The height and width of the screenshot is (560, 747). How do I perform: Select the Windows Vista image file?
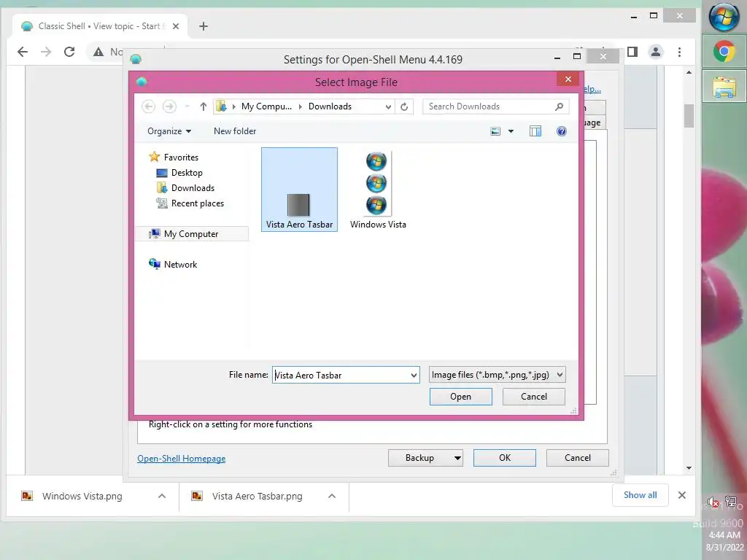tap(378, 190)
